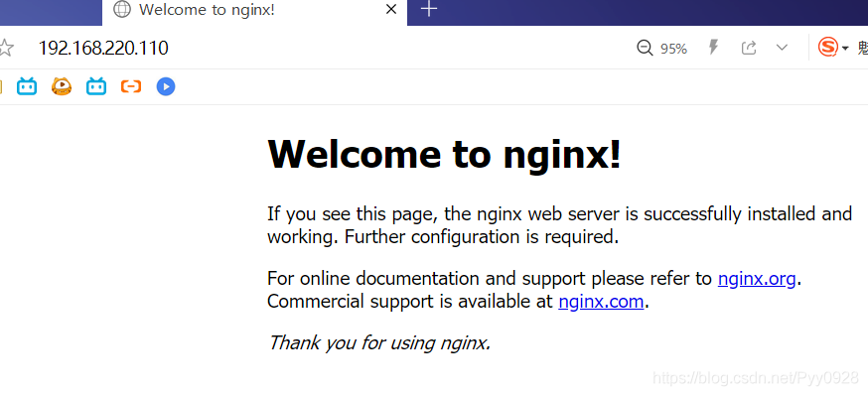Viewport: 868px width, 396px height.
Task: Click 'Commercial support is available at' text
Action: pyautogui.click(x=410, y=302)
